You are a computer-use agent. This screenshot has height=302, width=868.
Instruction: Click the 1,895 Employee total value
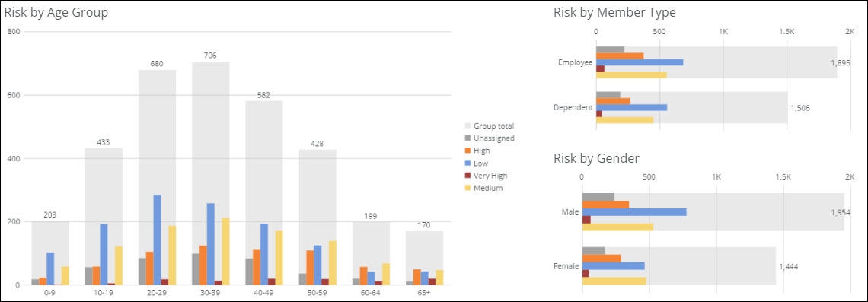tap(841, 62)
